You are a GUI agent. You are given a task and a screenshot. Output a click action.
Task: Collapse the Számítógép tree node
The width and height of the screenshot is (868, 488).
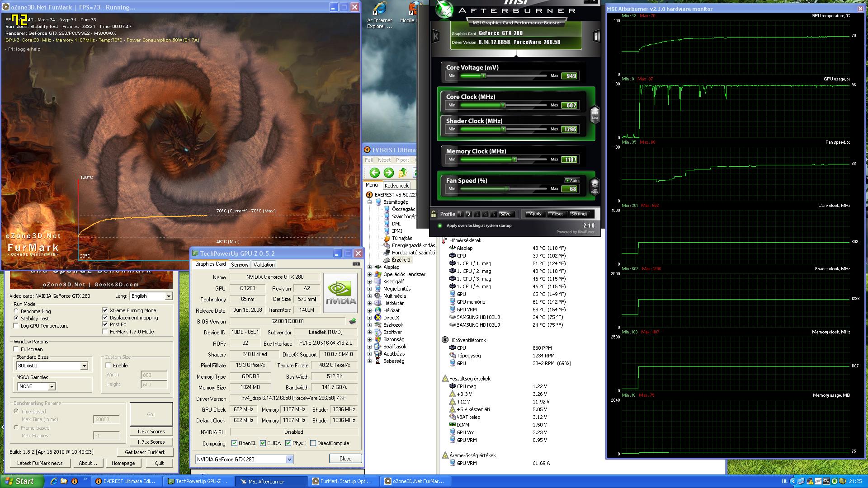point(369,202)
